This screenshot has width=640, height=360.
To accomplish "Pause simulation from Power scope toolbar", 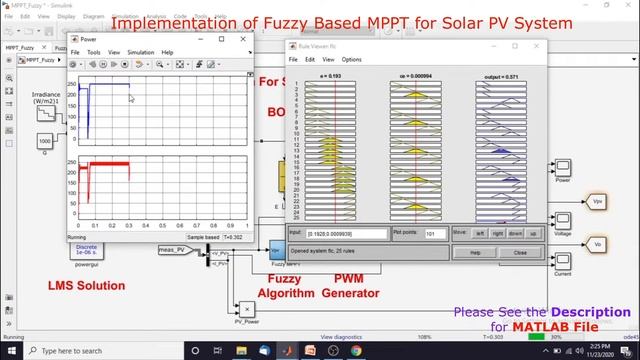I will [x=103, y=64].
